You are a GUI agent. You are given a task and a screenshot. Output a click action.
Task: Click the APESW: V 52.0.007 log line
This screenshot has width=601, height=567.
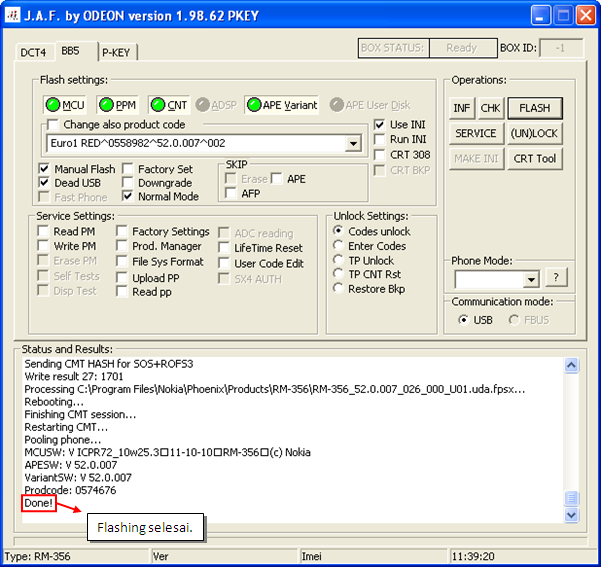point(71,465)
